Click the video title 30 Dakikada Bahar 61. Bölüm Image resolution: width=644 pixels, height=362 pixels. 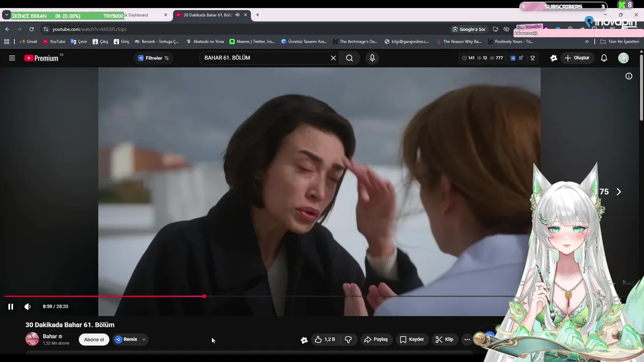pyautogui.click(x=70, y=325)
